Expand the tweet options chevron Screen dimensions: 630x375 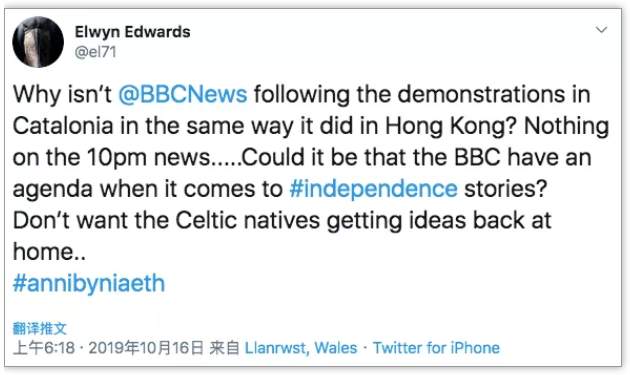coord(601,30)
